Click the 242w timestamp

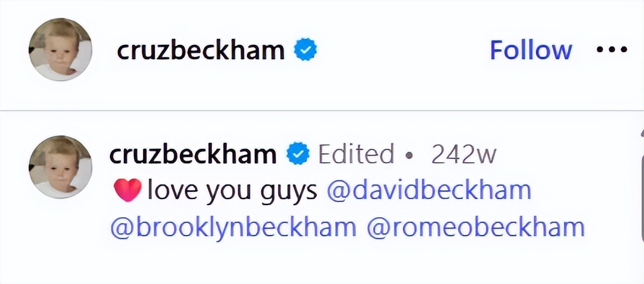(463, 155)
